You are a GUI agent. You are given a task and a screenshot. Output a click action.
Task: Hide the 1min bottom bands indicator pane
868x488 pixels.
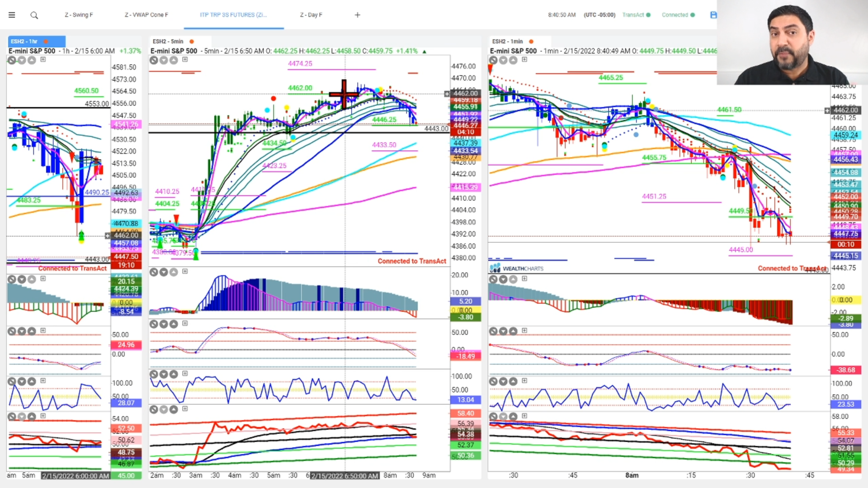pos(493,417)
